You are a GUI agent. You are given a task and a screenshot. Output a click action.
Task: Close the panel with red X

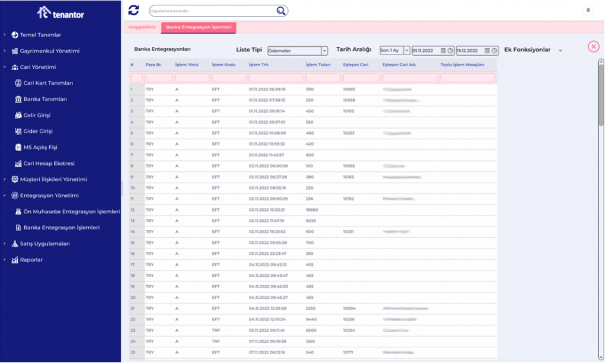(x=593, y=47)
